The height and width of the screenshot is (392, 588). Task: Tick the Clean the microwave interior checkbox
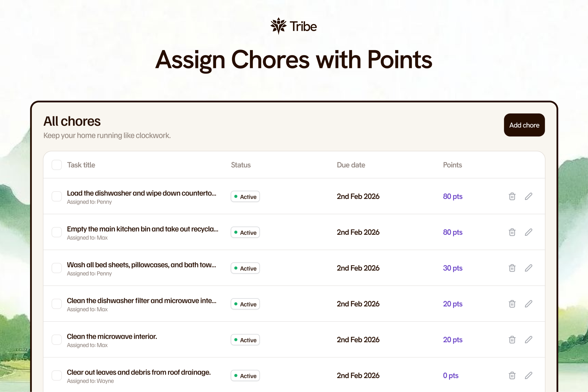pos(57,340)
